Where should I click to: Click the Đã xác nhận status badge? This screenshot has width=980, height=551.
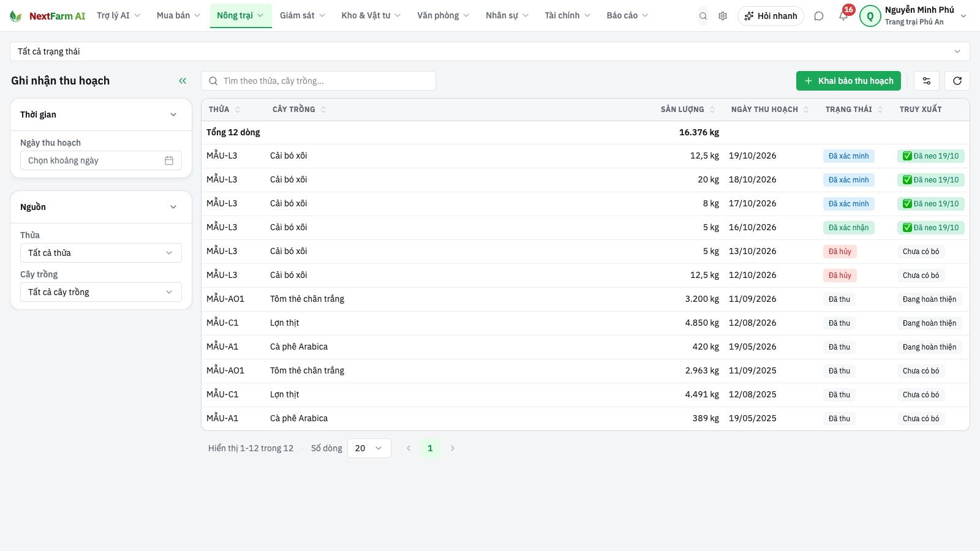[848, 228]
